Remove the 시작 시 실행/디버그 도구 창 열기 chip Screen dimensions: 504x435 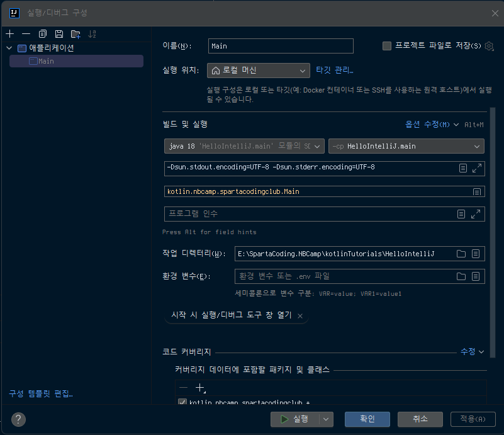pos(300,315)
